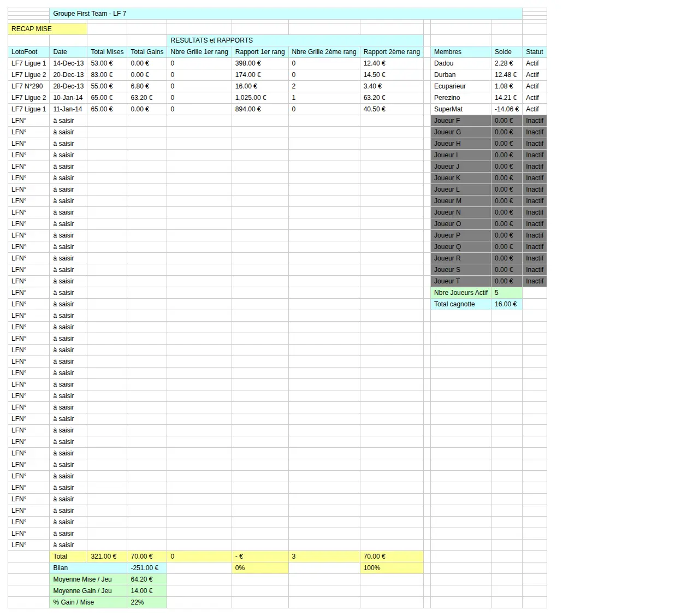699x616 pixels.
Task: Select the RESULTATS et RAPPORTS header cell
Action: [x=295, y=40]
